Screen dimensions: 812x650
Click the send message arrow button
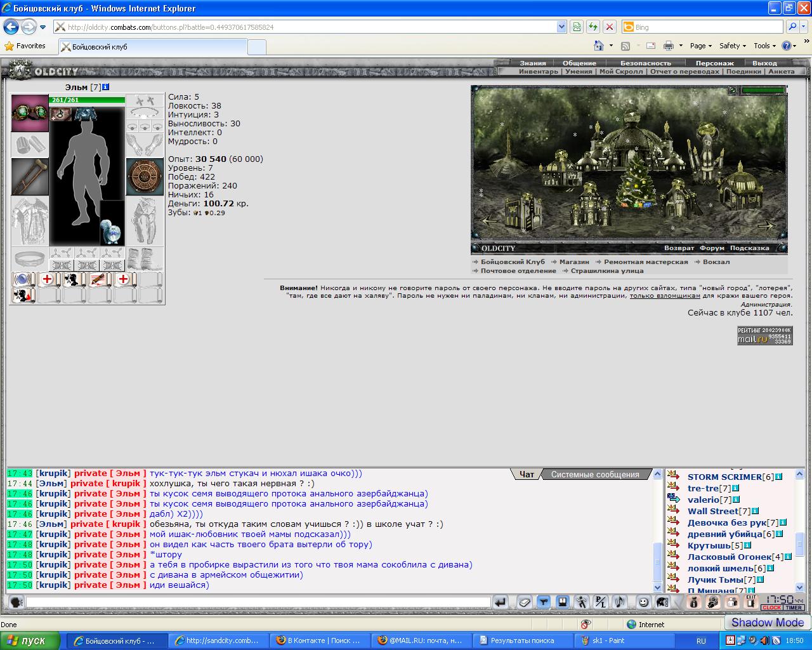(501, 602)
